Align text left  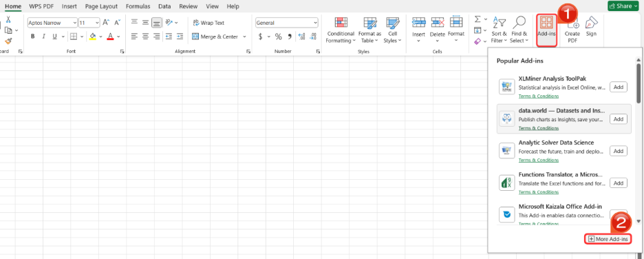pyautogui.click(x=134, y=37)
